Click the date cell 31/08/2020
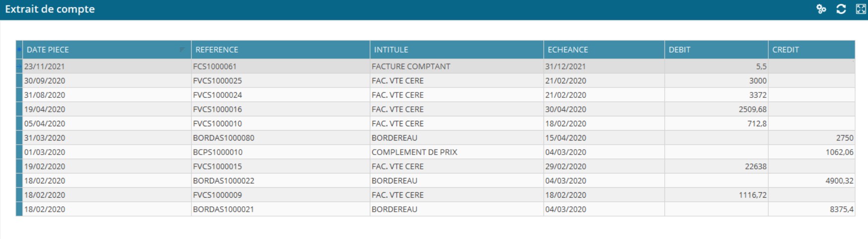Image resolution: width=868 pixels, height=239 pixels. coord(45,95)
